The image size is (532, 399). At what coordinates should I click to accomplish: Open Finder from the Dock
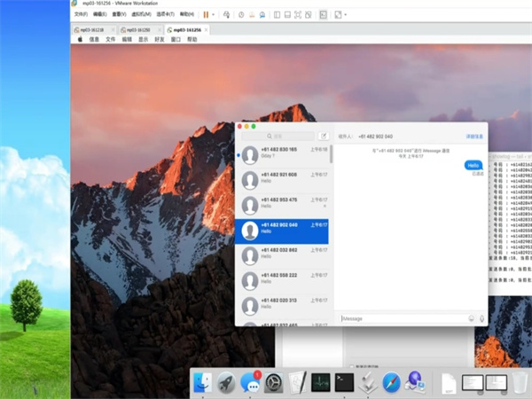tap(203, 383)
